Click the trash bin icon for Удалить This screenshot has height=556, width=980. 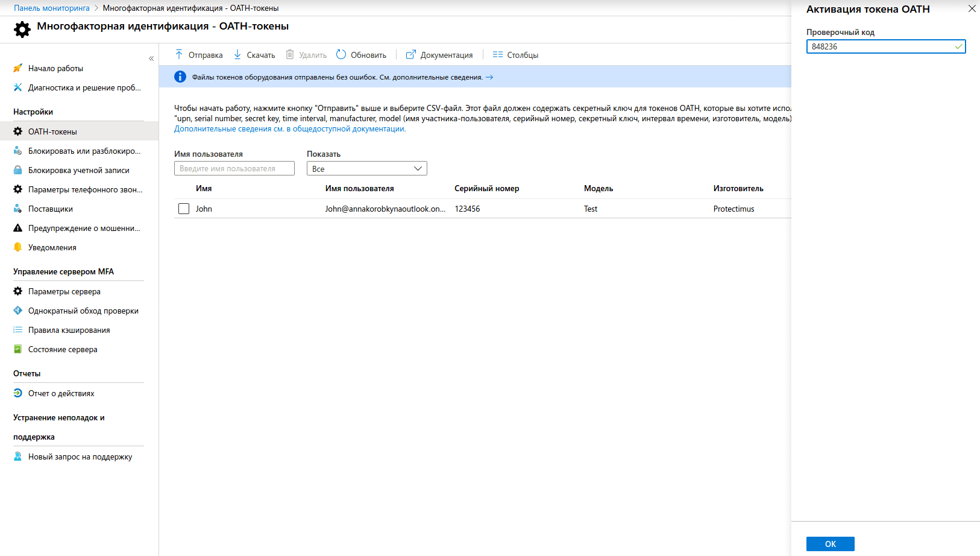tap(290, 54)
